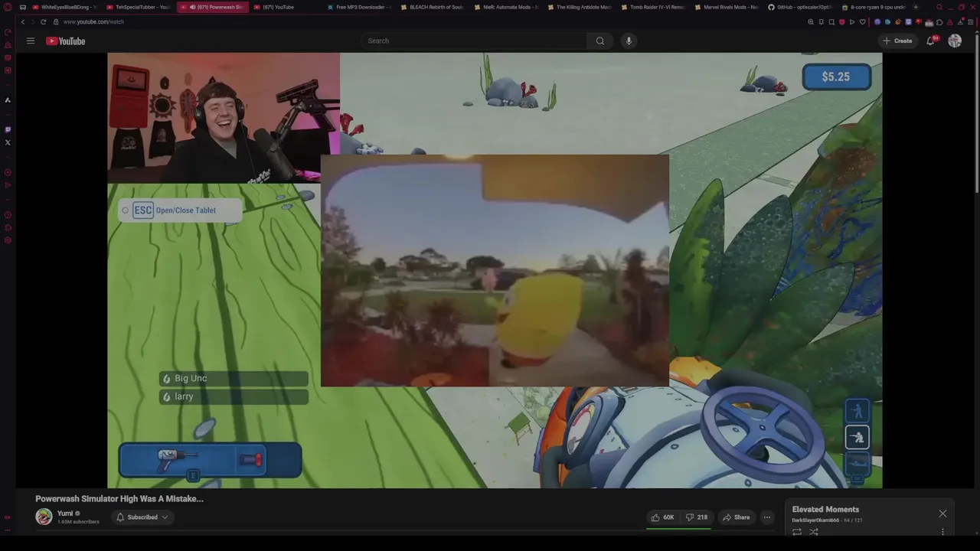This screenshot has width=980, height=551.
Task: Open the Opera menu logo
Action: click(x=8, y=7)
